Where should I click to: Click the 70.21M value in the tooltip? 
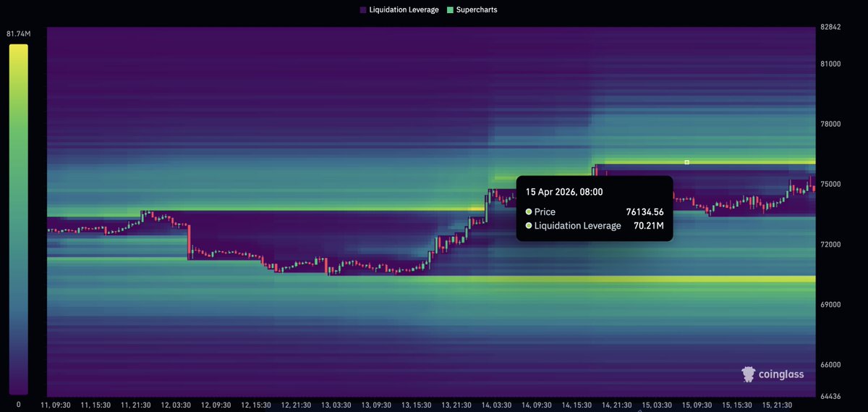pyautogui.click(x=649, y=226)
